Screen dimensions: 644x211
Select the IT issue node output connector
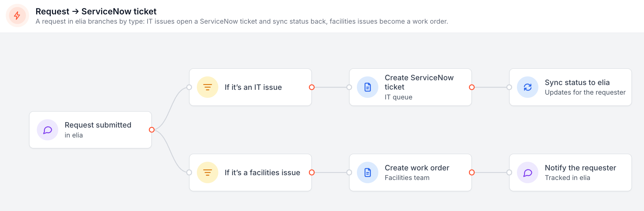click(312, 87)
